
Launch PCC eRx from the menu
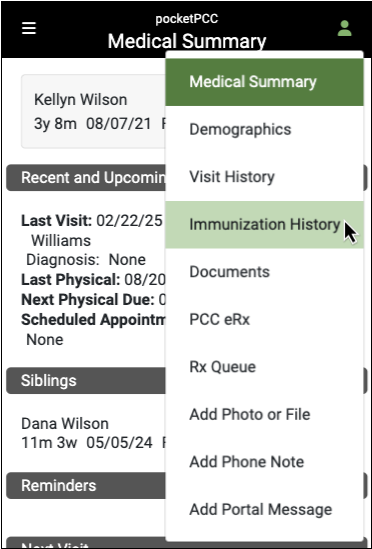coord(264,320)
